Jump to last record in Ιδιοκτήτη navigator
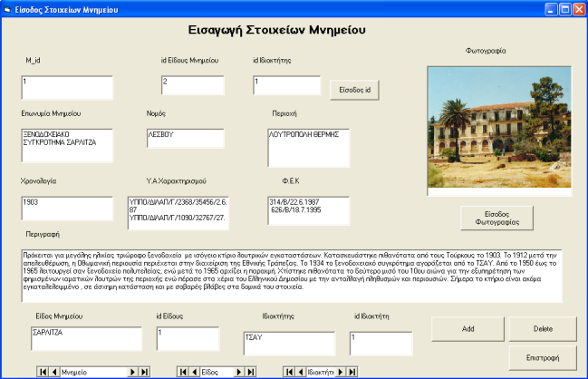Image resolution: width=588 pixels, height=379 pixels. [x=352, y=372]
